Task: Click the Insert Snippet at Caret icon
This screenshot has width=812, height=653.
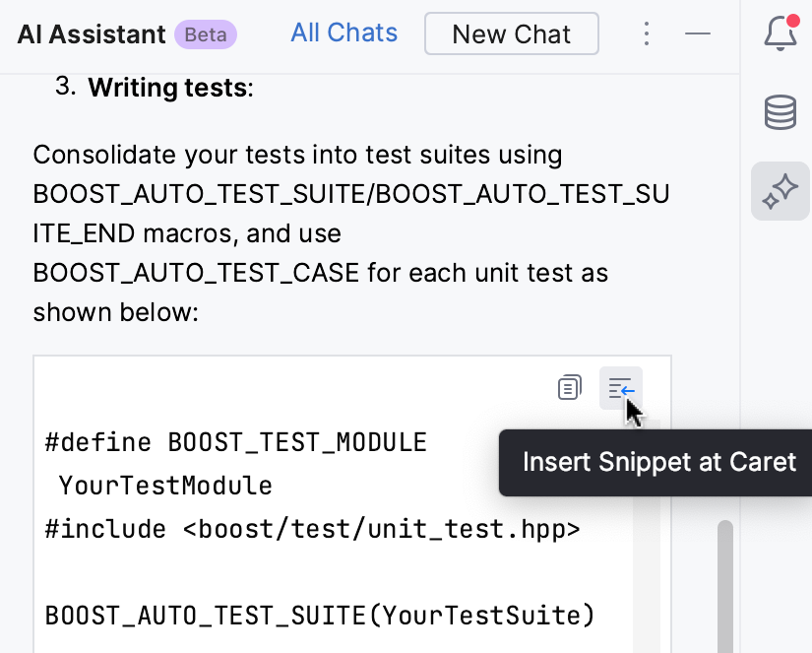Action: click(620, 387)
